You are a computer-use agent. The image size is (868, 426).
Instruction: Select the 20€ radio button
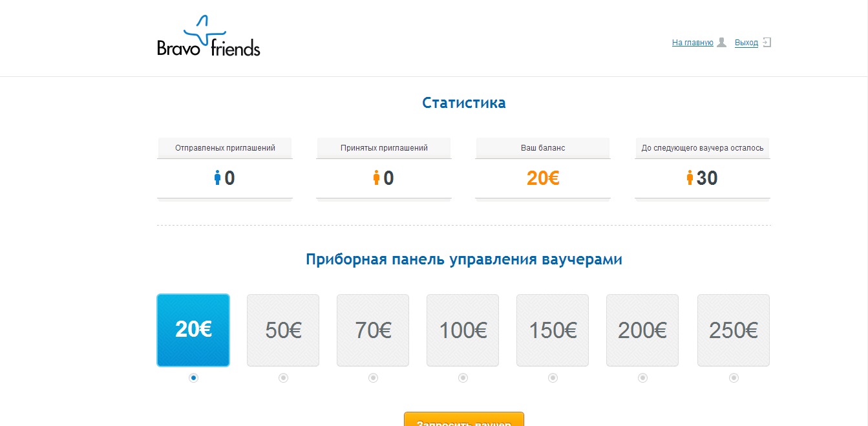(193, 378)
